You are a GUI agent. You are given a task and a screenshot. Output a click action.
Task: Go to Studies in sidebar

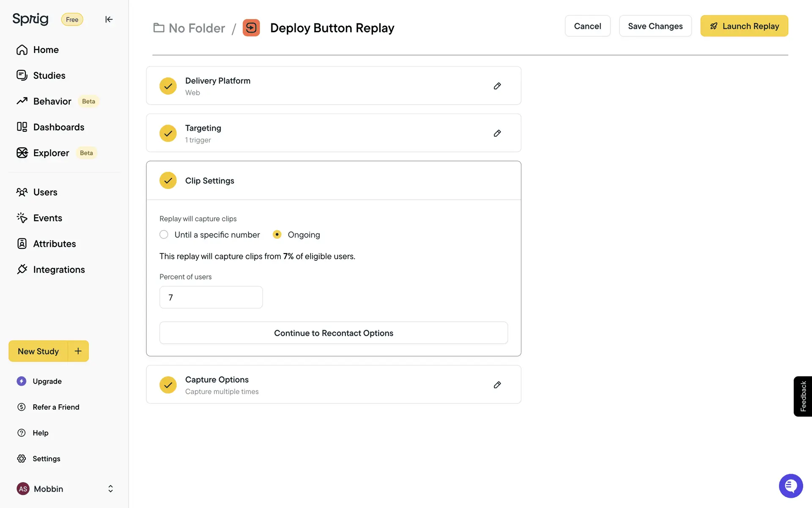pos(49,75)
